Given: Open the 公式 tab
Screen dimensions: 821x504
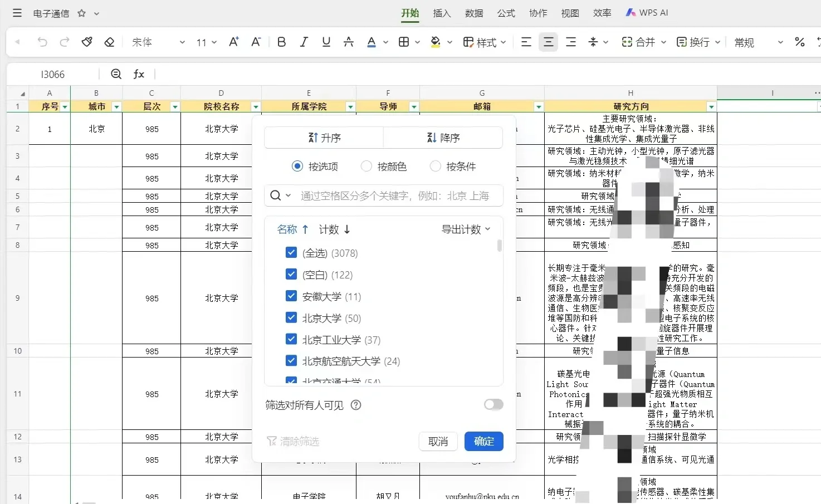Looking at the screenshot, I should coord(506,13).
